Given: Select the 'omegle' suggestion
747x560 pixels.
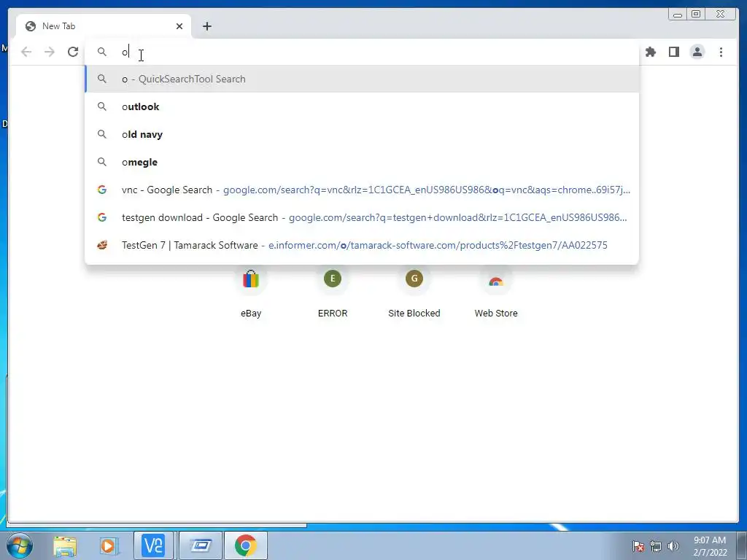Looking at the screenshot, I should click(x=362, y=162).
